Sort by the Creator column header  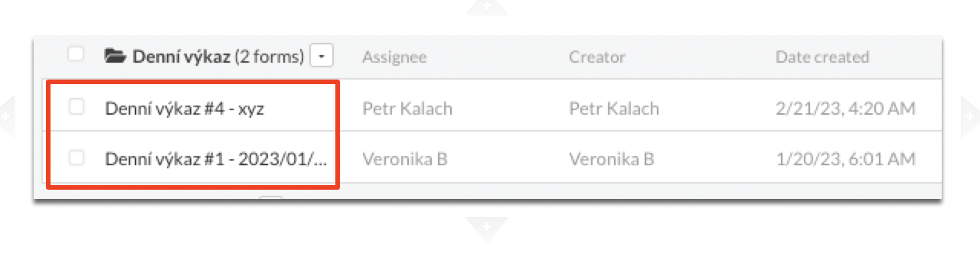597,57
